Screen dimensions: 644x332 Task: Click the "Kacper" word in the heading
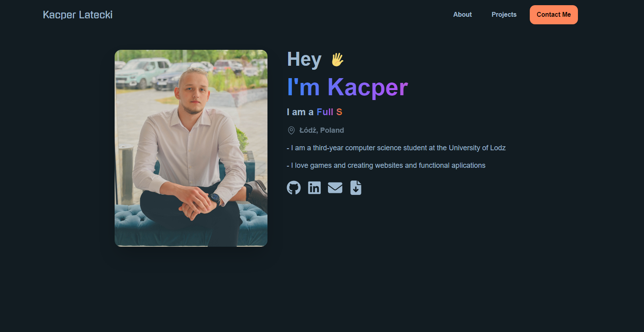point(368,87)
